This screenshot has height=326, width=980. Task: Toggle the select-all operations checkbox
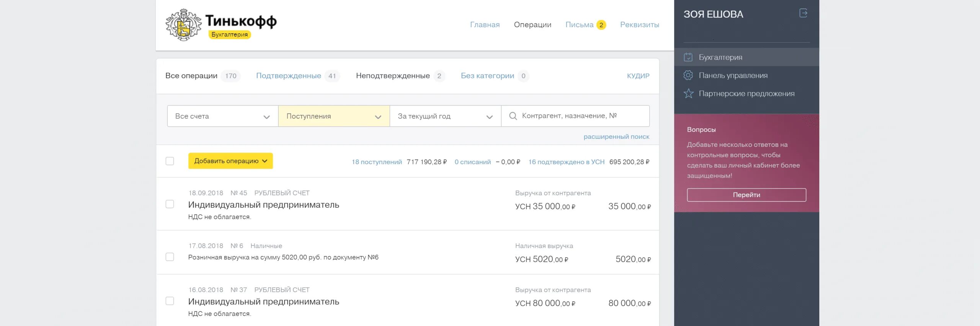coord(170,161)
